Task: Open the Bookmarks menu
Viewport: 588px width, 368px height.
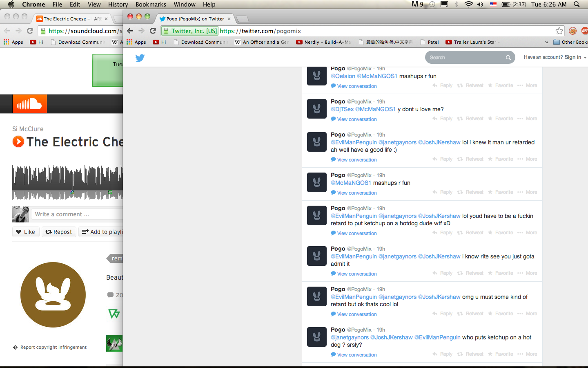Action: coord(151,4)
